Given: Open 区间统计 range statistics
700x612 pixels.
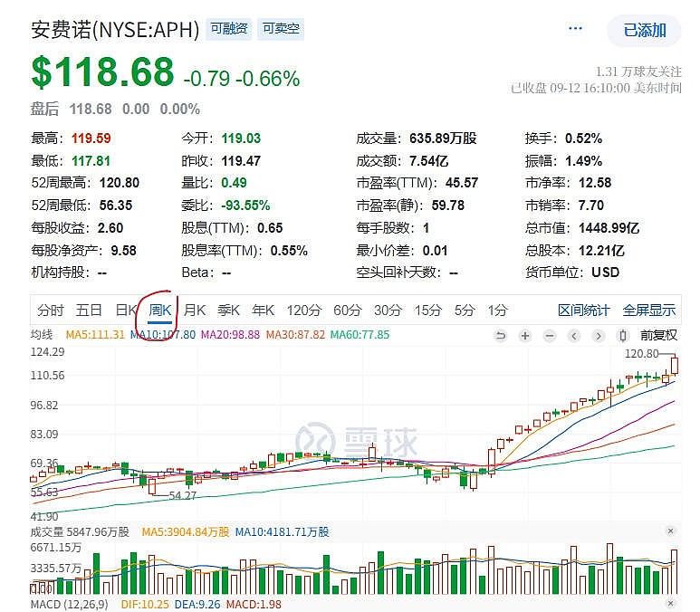Looking at the screenshot, I should (x=583, y=310).
